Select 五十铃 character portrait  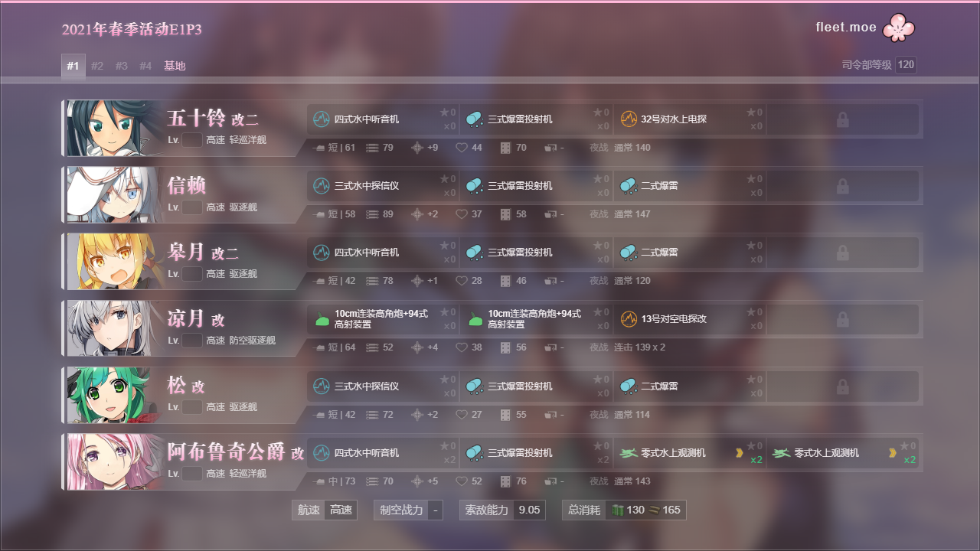(113, 128)
